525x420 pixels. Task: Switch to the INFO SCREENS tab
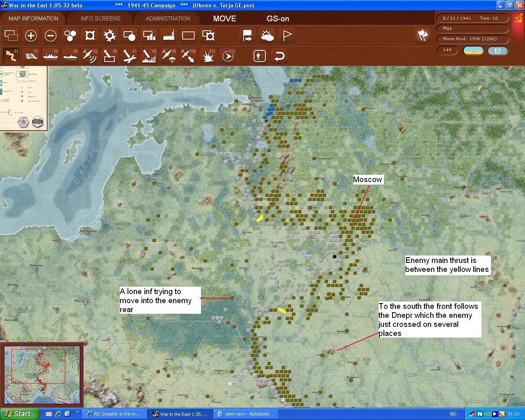100,18
